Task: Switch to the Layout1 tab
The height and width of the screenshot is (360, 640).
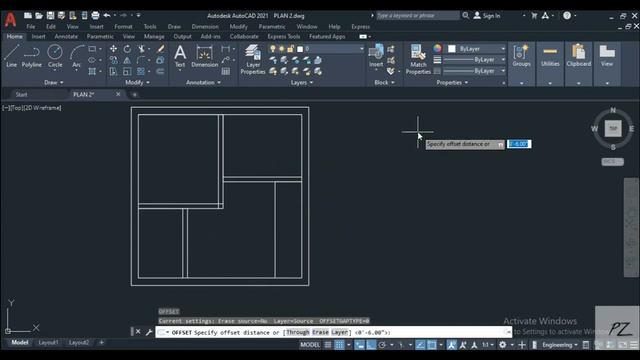Action: 48,342
